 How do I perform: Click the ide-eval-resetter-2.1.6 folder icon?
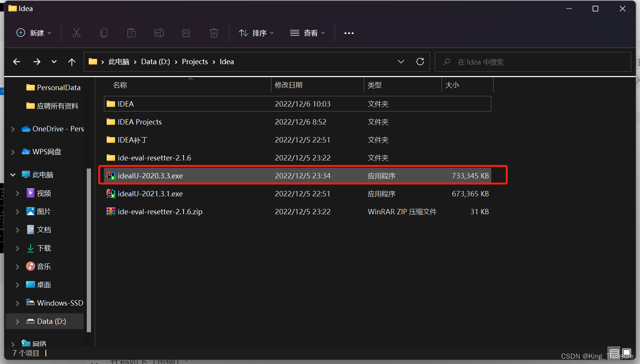coord(111,158)
